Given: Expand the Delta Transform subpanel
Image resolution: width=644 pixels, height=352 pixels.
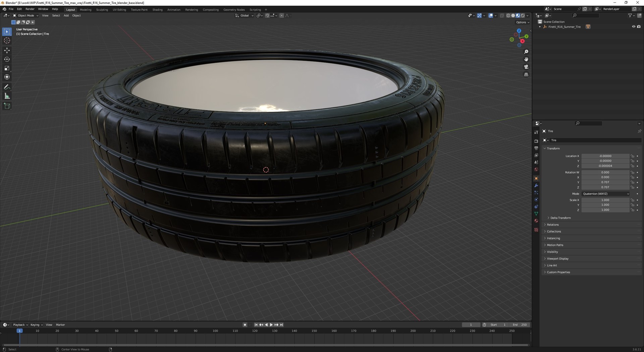Looking at the screenshot, I should click(x=560, y=218).
